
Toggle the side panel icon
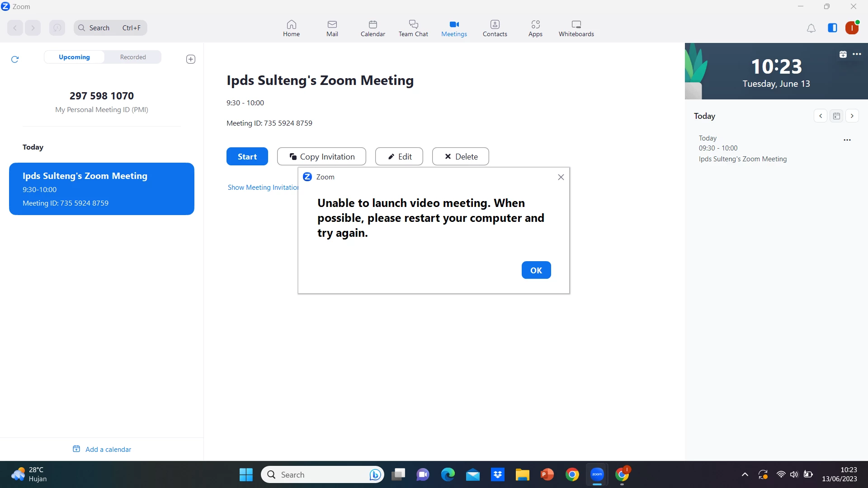(832, 28)
